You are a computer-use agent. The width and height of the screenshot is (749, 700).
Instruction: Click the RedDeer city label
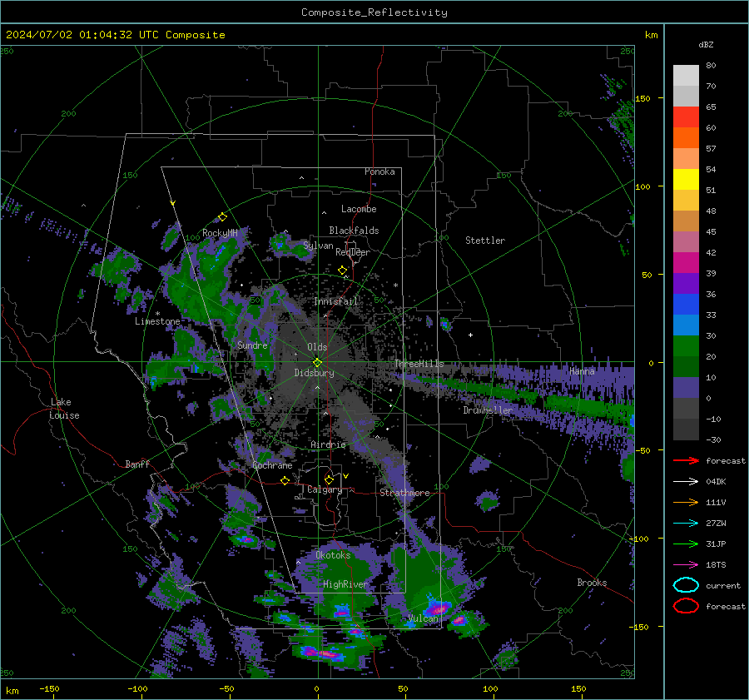point(353,252)
